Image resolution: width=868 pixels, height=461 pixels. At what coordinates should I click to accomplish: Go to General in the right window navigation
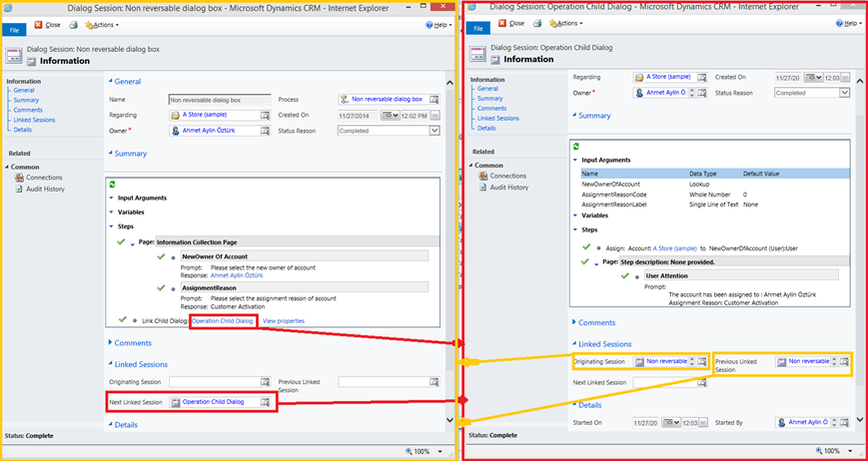487,89
